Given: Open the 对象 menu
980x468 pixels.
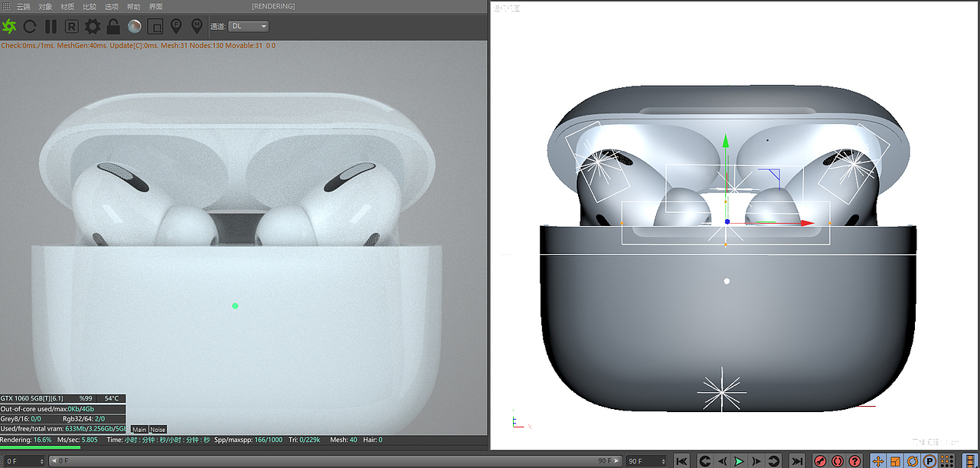Looking at the screenshot, I should [45, 6].
